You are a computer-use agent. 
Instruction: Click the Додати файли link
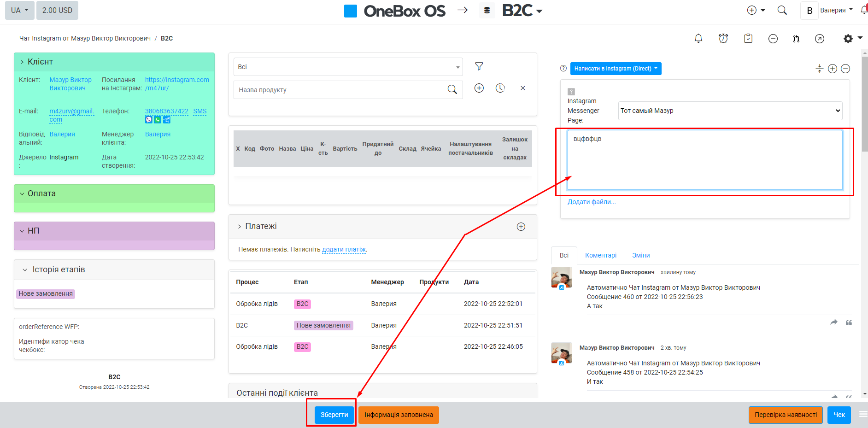click(592, 202)
